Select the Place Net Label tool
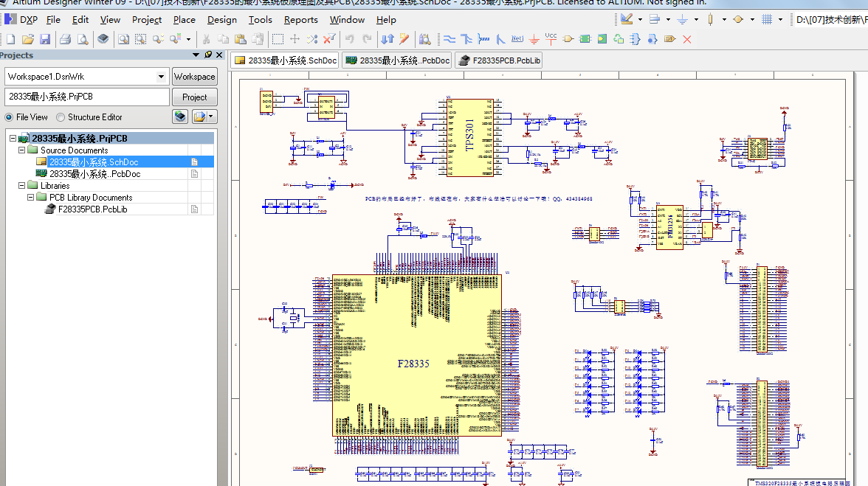868x486 pixels. (517, 38)
